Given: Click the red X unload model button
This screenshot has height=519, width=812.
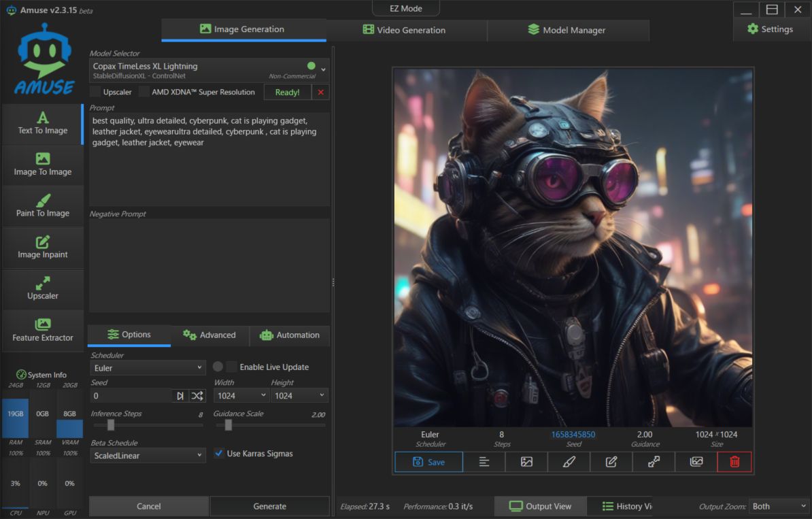Looking at the screenshot, I should [x=321, y=92].
